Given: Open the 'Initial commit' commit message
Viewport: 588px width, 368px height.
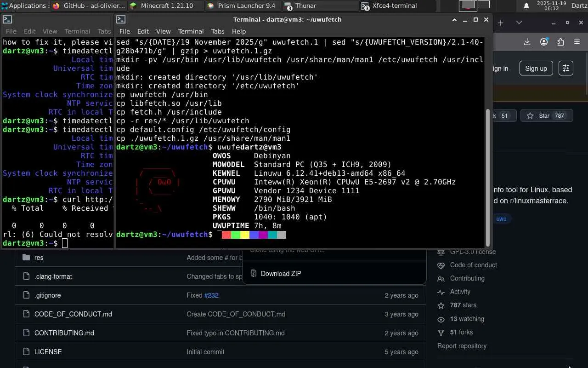Looking at the screenshot, I should 205,352.
